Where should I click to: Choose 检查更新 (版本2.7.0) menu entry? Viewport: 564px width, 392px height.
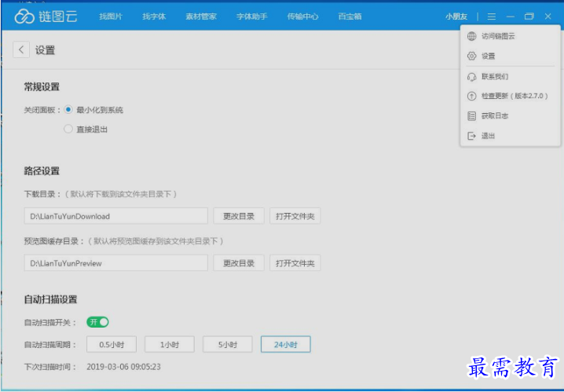point(510,96)
